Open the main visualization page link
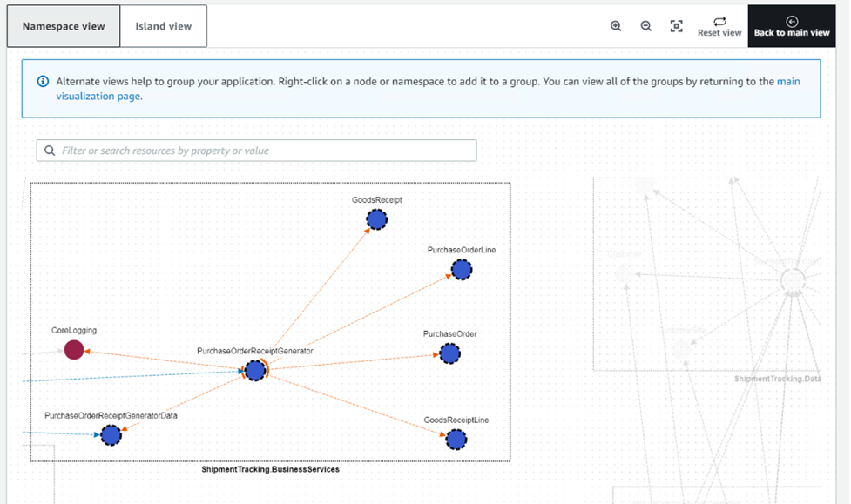 pyautogui.click(x=788, y=81)
